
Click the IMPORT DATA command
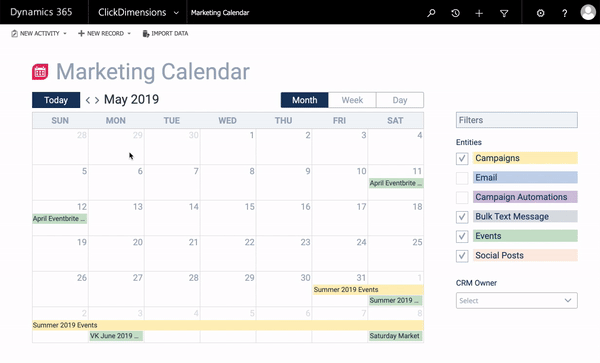pos(170,34)
